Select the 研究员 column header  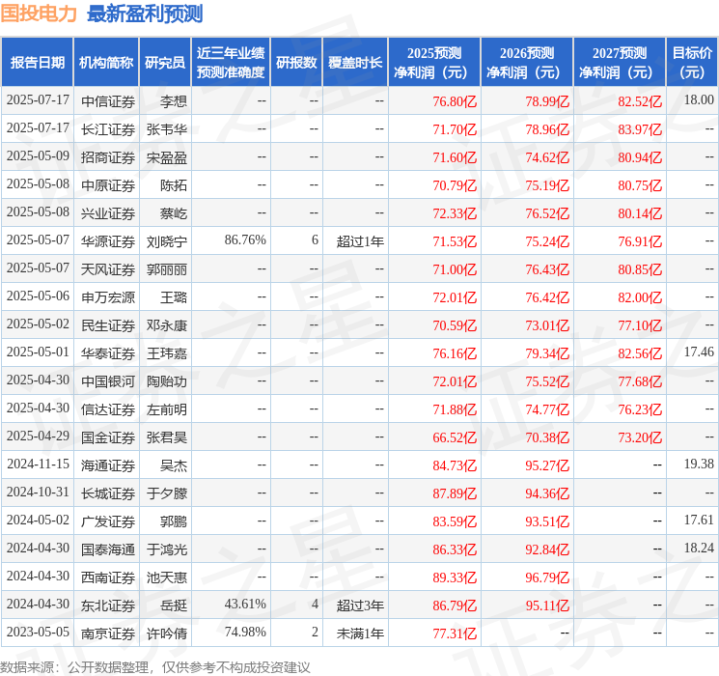165,62
